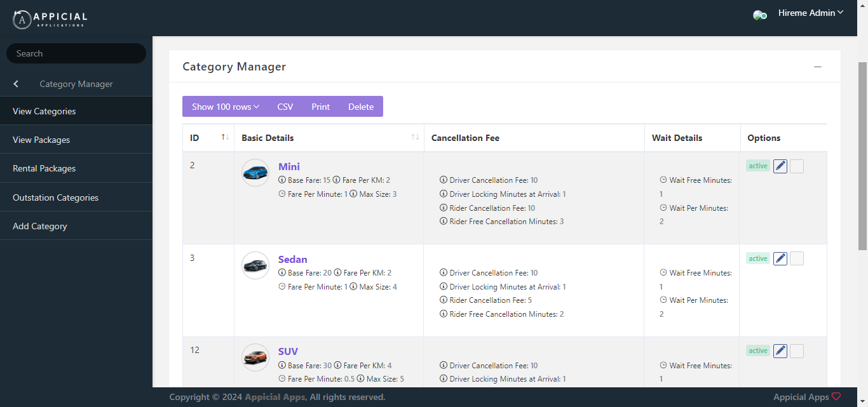Tick the checkbox in the Mini row

[x=797, y=166]
